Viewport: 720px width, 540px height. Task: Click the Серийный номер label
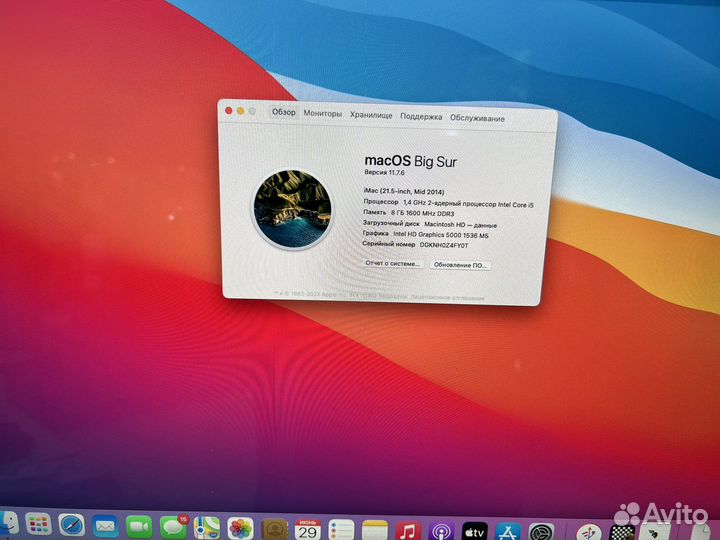coord(389,244)
